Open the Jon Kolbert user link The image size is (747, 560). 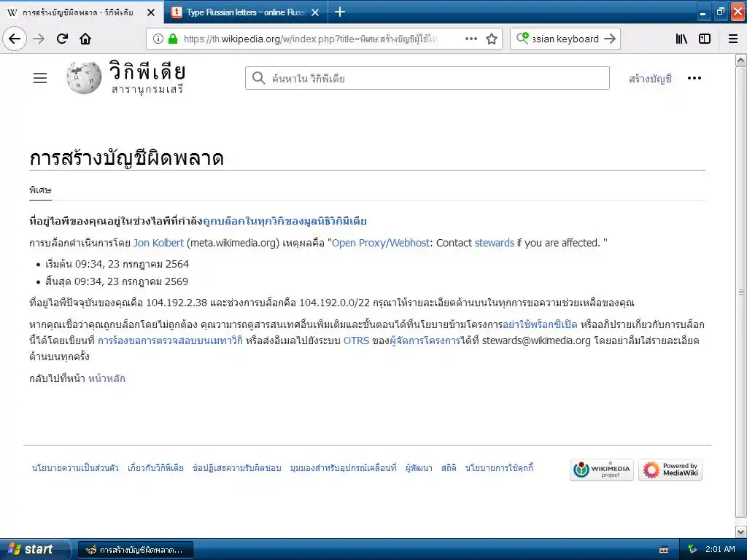tap(158, 243)
